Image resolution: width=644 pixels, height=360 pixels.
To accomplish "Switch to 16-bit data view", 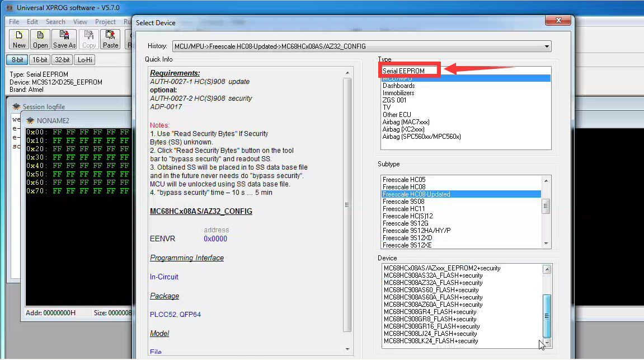I will 40,60.
